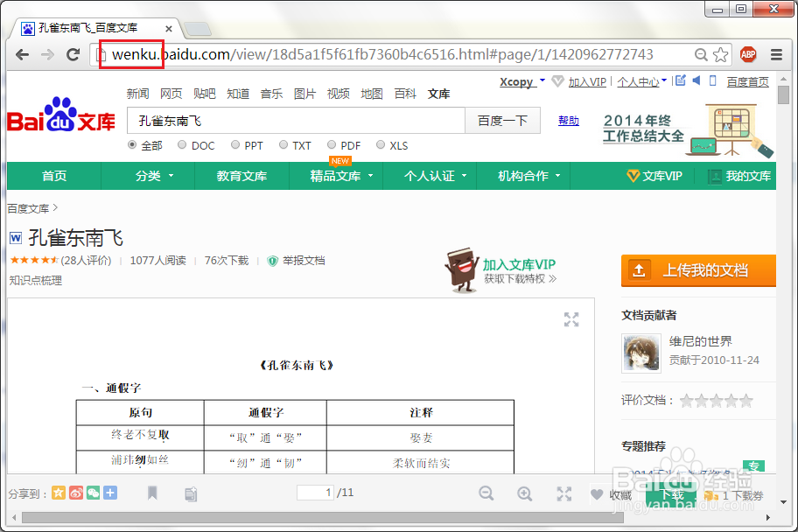This screenshot has width=798, height=532.
Task: Click the speaker announcement icon
Action: click(x=696, y=80)
